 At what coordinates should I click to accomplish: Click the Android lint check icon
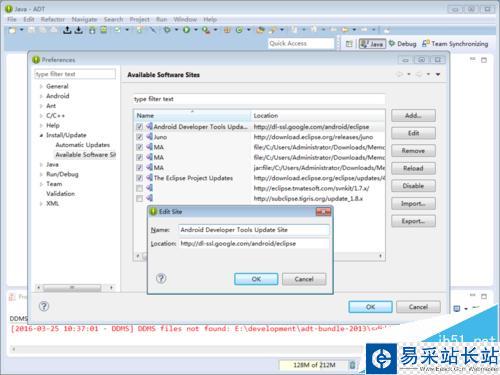point(117,30)
